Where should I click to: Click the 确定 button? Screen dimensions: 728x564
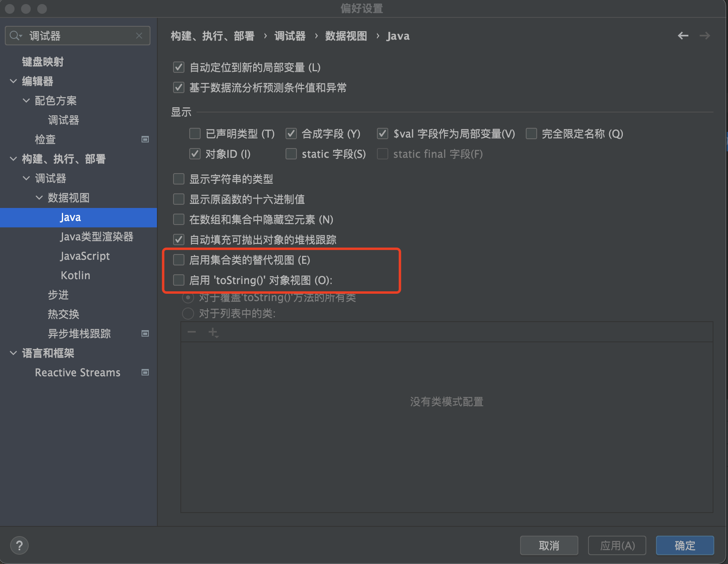684,545
